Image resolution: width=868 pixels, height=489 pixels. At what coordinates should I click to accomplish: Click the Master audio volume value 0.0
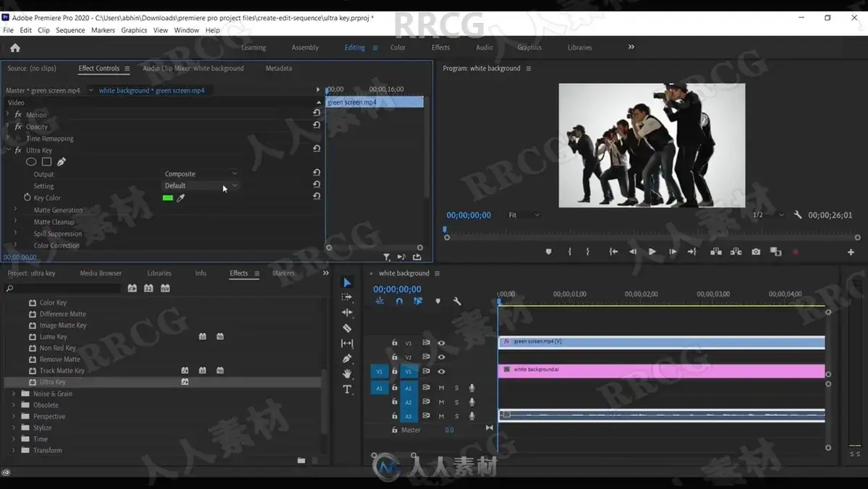point(449,430)
